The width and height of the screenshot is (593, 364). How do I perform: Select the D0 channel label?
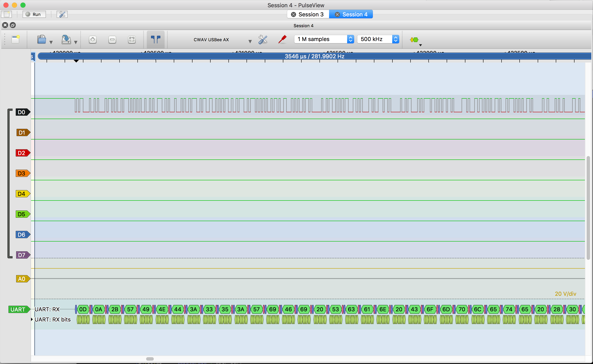tap(23, 112)
